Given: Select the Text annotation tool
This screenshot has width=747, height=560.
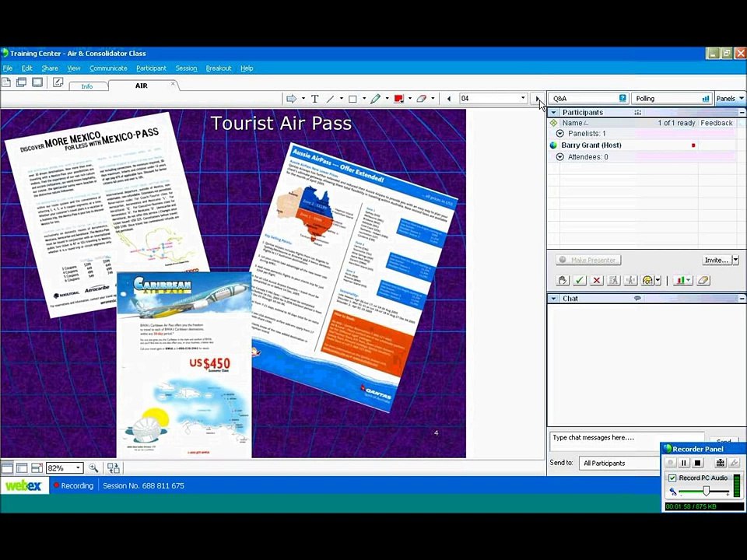Looking at the screenshot, I should 315,99.
